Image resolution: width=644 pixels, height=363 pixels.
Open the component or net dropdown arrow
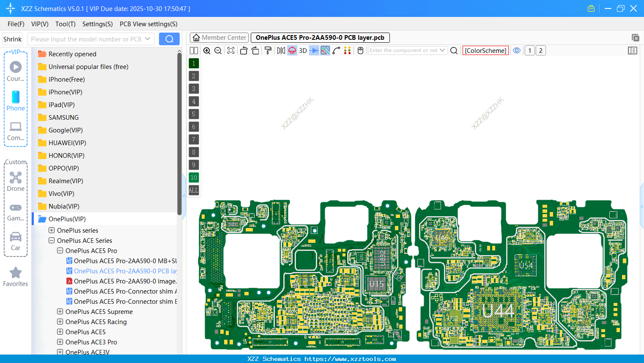pyautogui.click(x=442, y=50)
